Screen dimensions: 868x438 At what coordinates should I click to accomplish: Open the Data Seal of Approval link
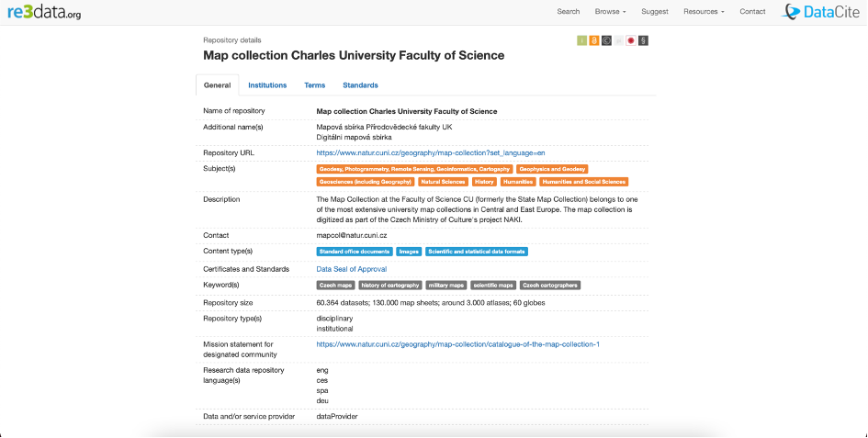[352, 269]
